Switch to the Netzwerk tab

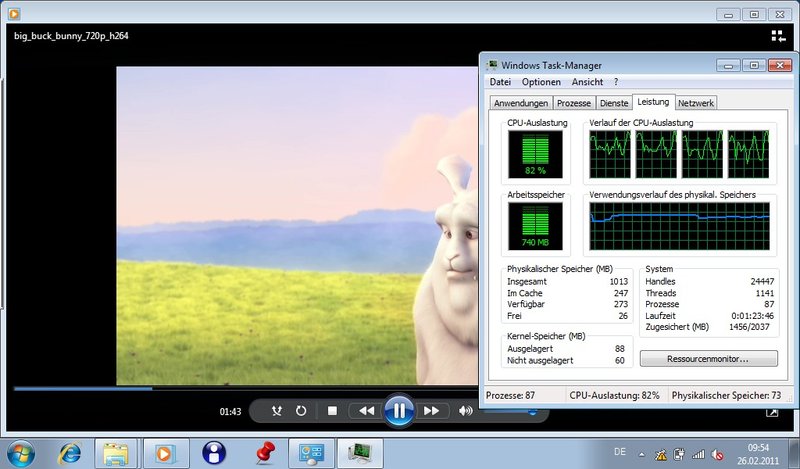click(x=696, y=103)
